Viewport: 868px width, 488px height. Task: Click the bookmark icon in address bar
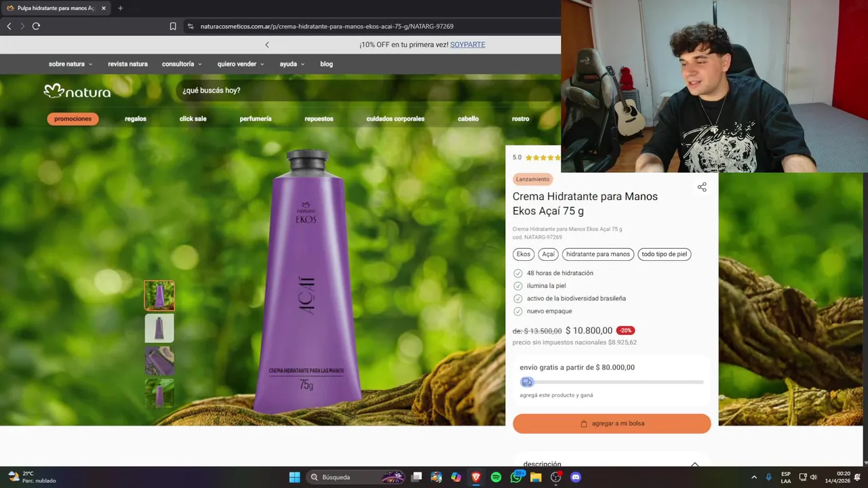click(x=173, y=26)
